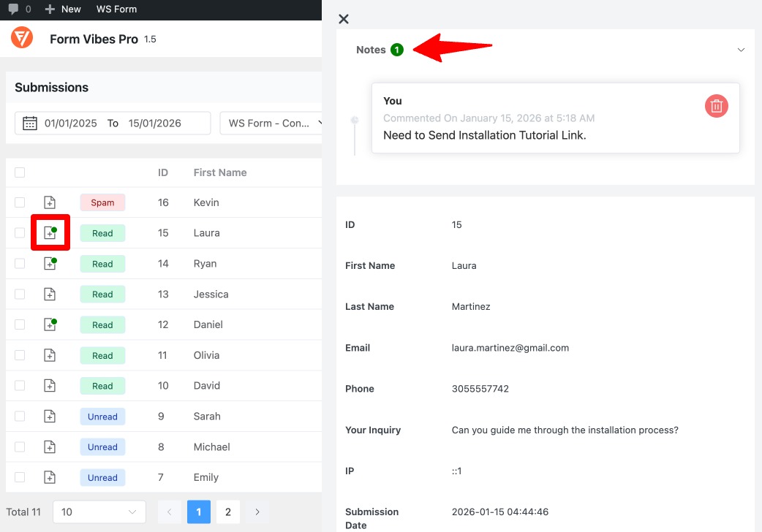This screenshot has height=532, width=762.
Task: Open the note icon for Laura's submission
Action: pyautogui.click(x=50, y=232)
